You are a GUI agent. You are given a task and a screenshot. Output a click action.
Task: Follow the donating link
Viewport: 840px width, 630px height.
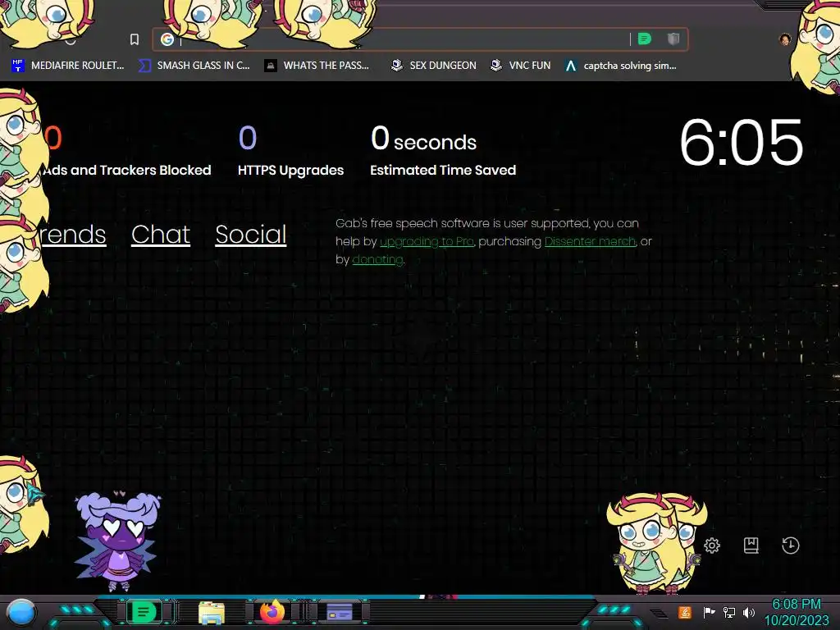coord(377,260)
